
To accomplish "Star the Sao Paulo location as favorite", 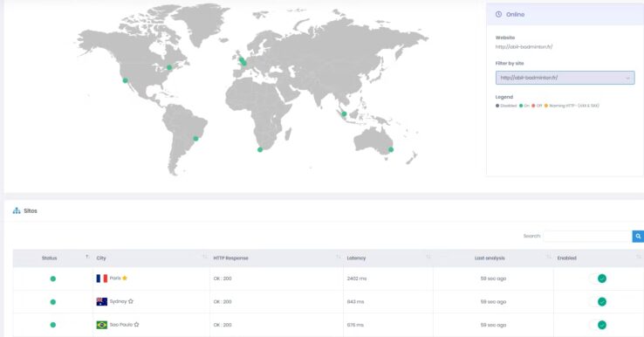I will click(136, 324).
